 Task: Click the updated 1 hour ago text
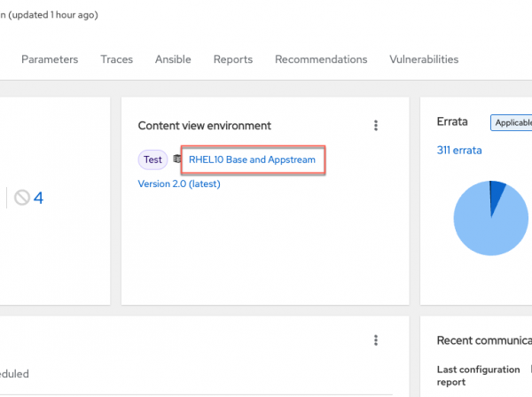tap(55, 15)
